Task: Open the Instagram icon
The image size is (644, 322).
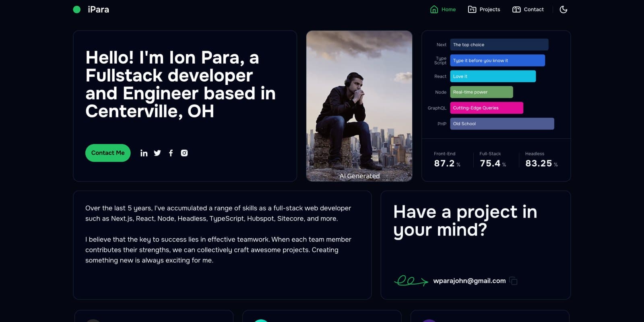Action: 184,153
